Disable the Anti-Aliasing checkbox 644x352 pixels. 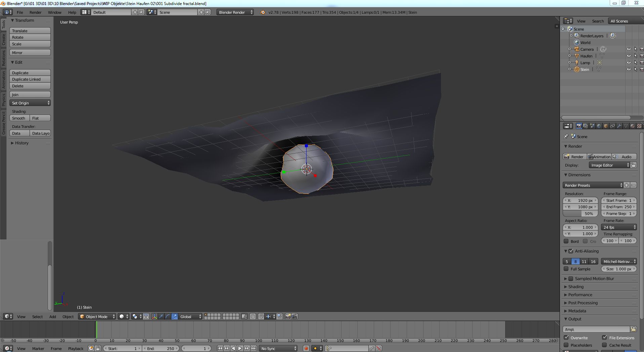click(x=571, y=251)
